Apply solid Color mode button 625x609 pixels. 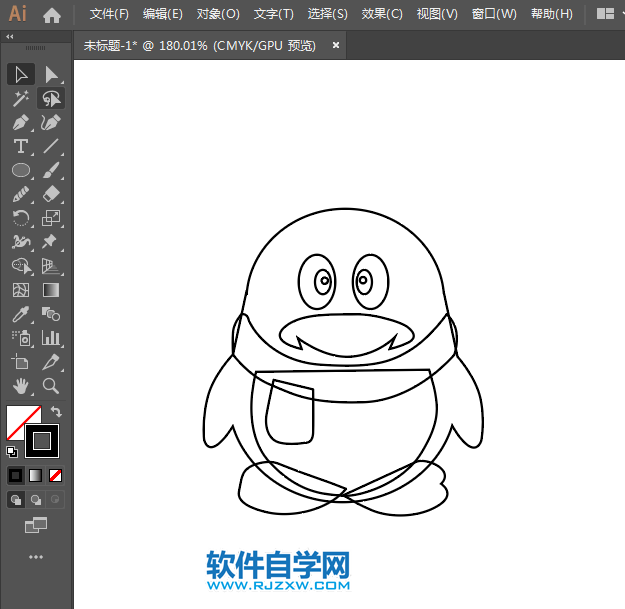click(x=16, y=475)
